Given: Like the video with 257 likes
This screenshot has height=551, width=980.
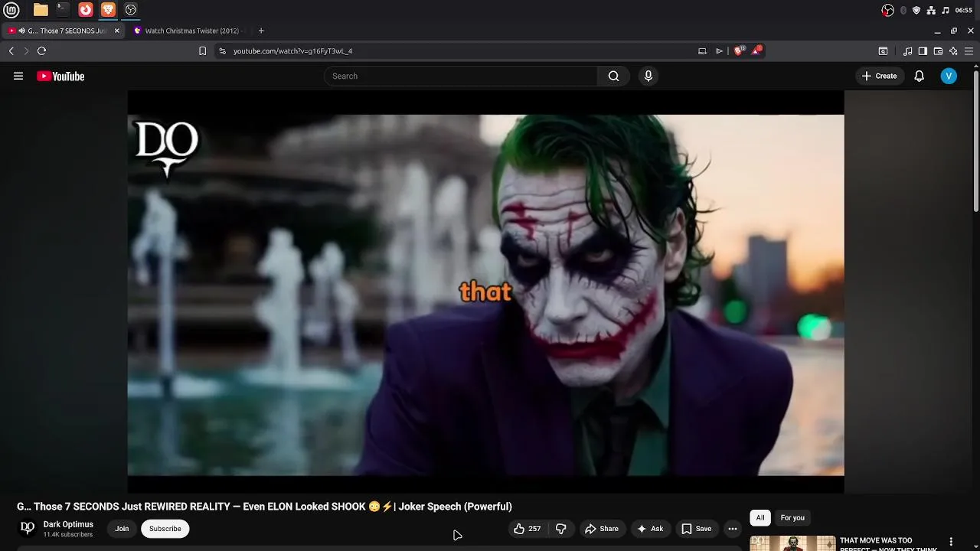Looking at the screenshot, I should click(x=528, y=529).
